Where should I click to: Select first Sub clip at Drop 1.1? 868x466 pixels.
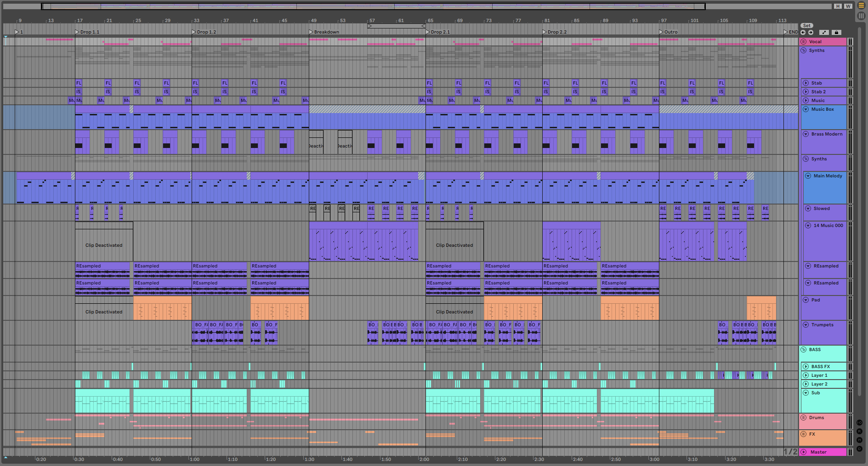[102, 401]
